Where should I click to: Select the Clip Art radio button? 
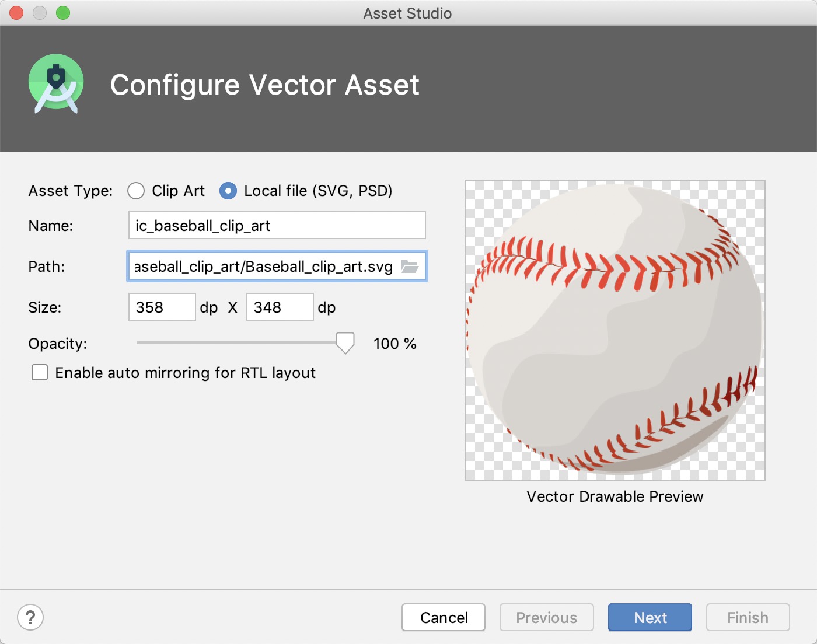(136, 191)
